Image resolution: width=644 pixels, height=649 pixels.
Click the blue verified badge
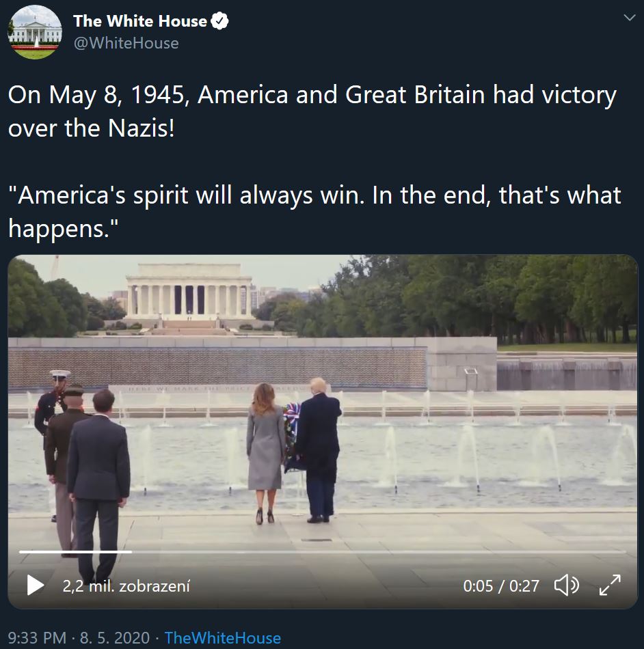tap(219, 21)
